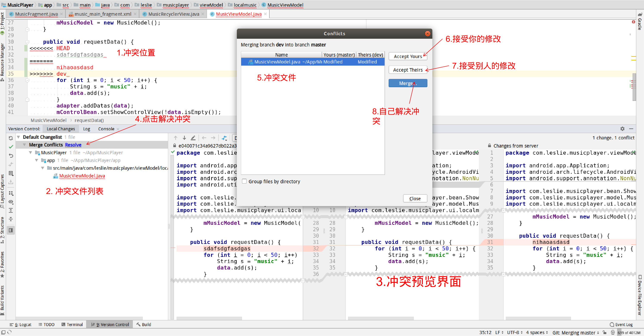Open the MusicRecyclerView.java editor tab
This screenshot has height=336, width=644.
[x=174, y=14]
